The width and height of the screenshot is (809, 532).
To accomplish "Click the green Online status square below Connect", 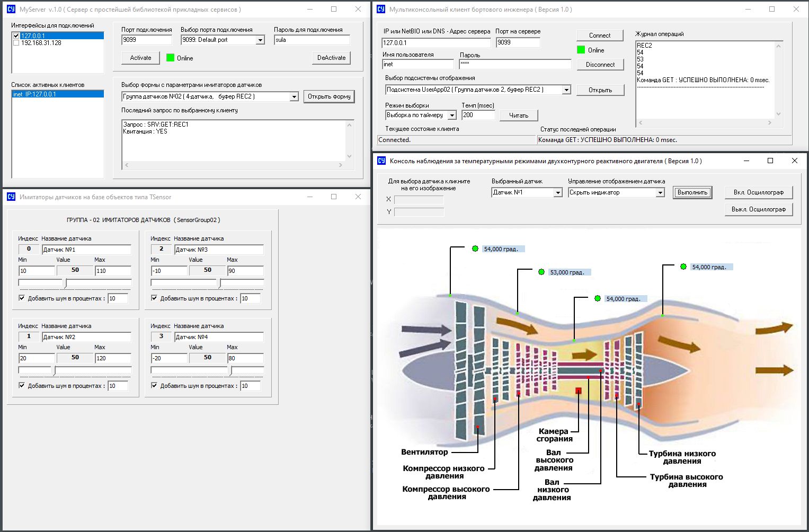I will (x=581, y=50).
